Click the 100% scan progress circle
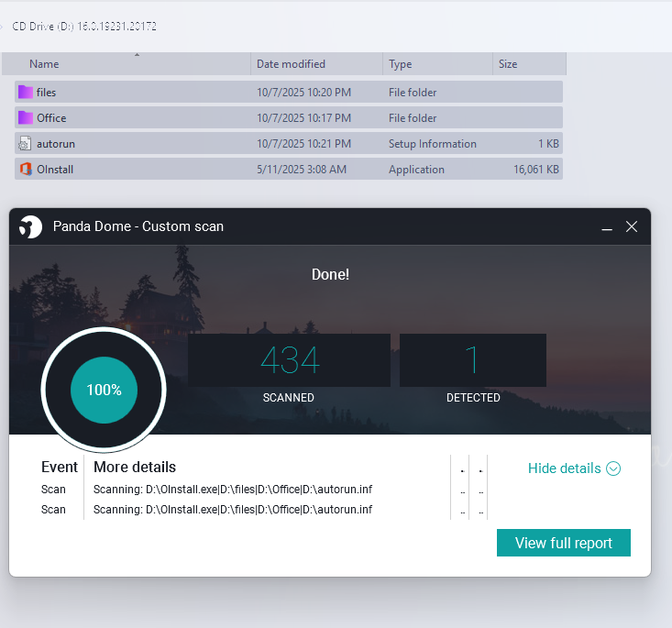 pyautogui.click(x=104, y=390)
